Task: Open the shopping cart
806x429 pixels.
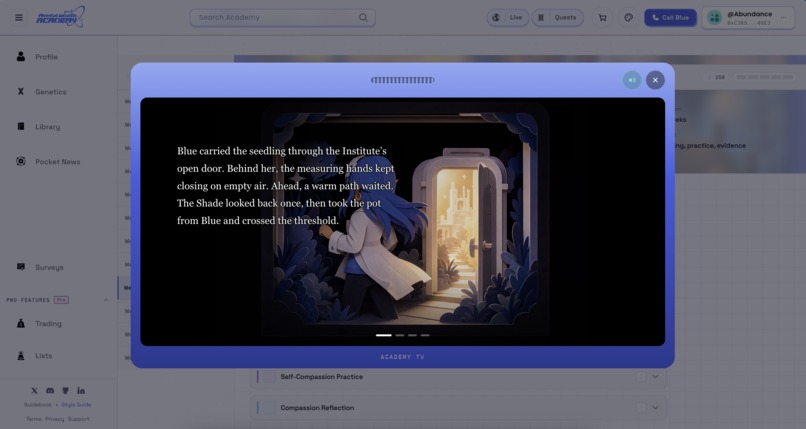Action: click(x=602, y=17)
